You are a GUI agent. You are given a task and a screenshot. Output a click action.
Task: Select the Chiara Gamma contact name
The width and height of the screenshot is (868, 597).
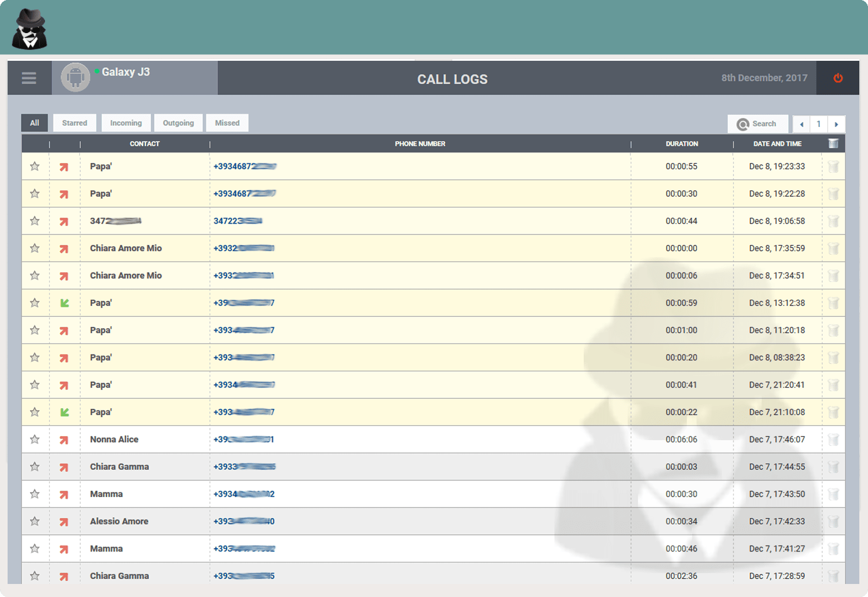tap(119, 467)
